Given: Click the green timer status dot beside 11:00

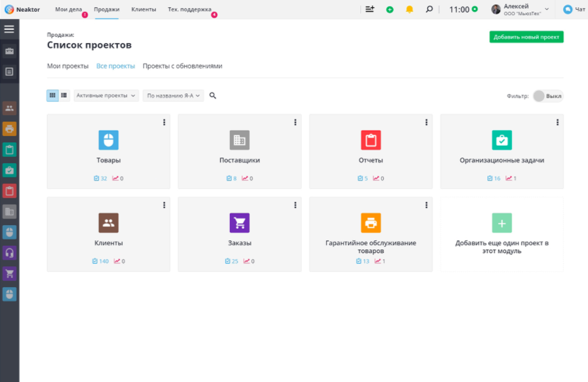Looking at the screenshot, I should coord(475,9).
